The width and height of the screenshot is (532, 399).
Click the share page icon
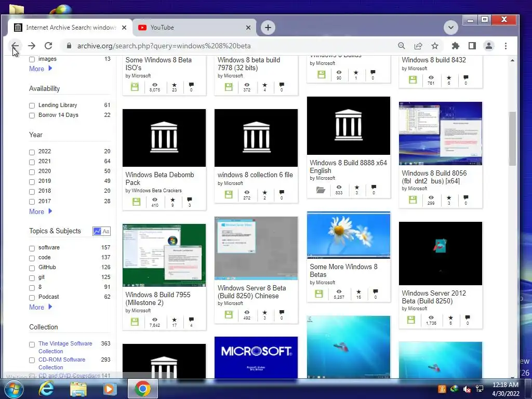tap(418, 46)
